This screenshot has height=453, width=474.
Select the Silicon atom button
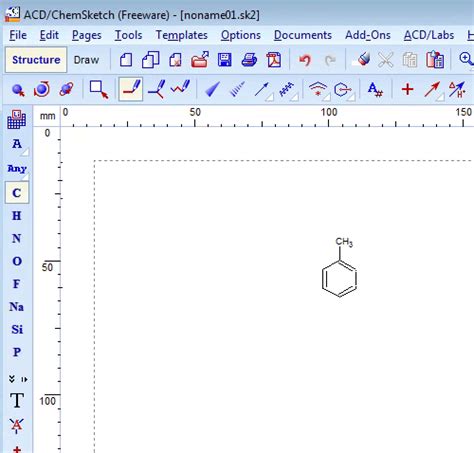pos(17,329)
